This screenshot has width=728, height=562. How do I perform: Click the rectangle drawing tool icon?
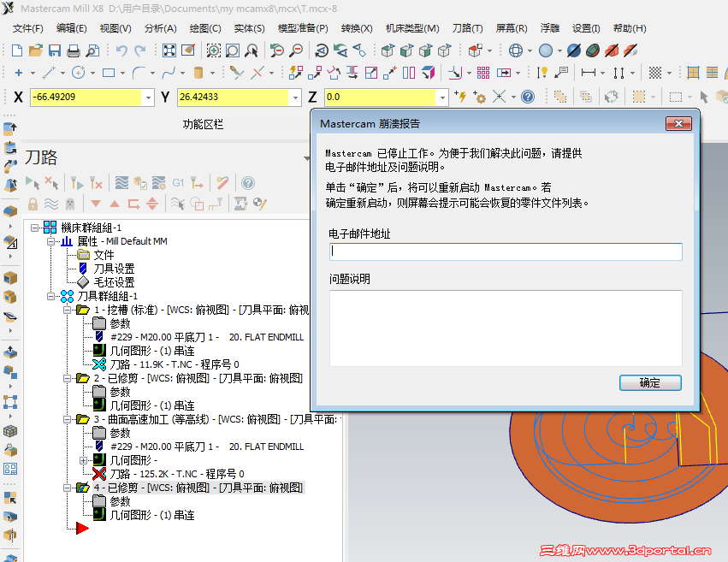click(x=109, y=73)
